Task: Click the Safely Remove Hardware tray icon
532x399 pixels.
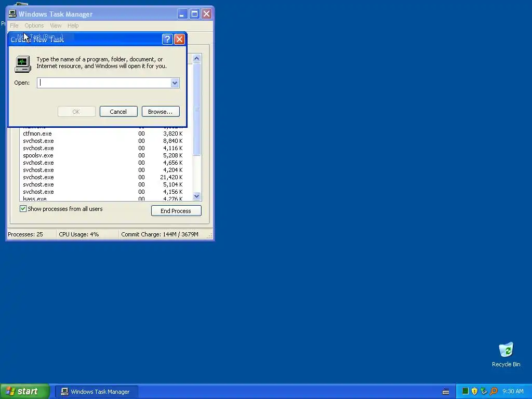Action: [x=484, y=391]
